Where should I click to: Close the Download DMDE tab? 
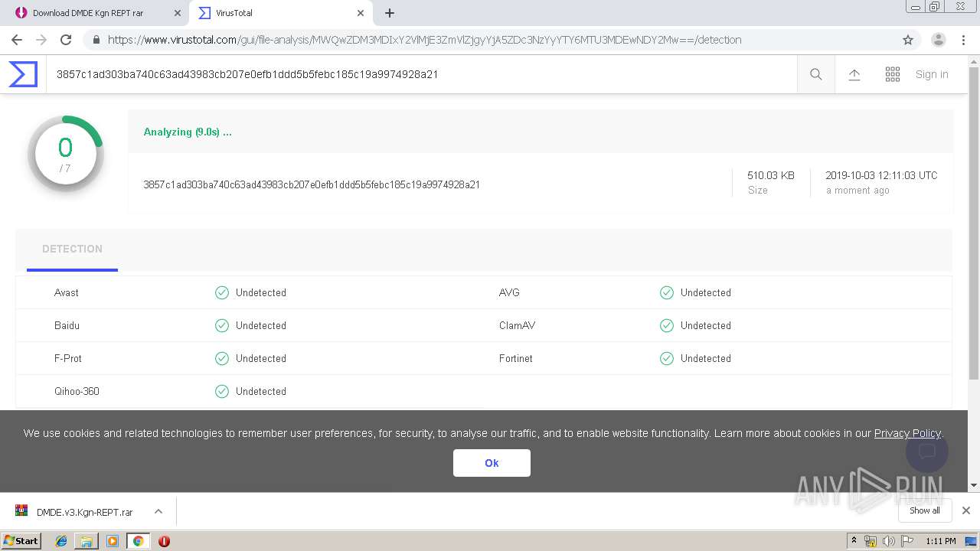178,13
